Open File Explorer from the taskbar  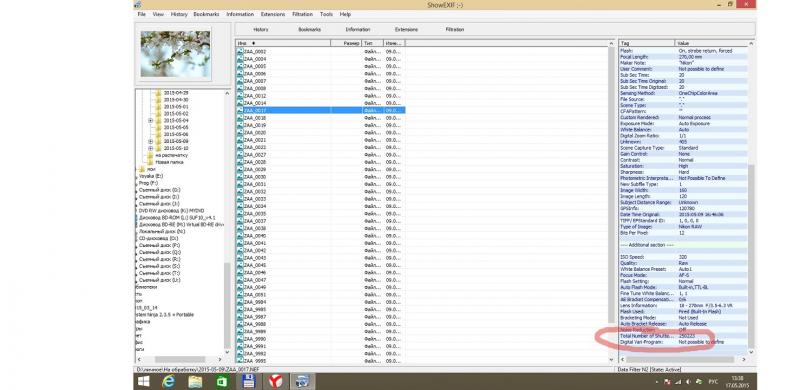point(195,381)
